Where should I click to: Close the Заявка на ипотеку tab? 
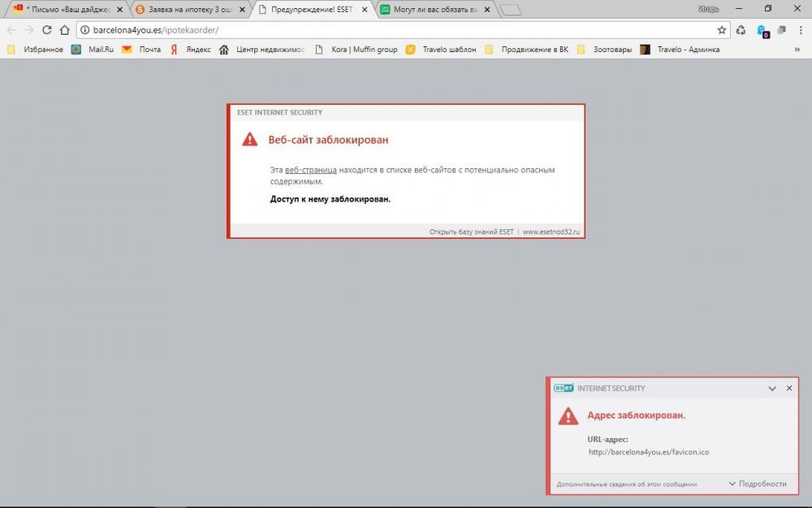tap(242, 9)
